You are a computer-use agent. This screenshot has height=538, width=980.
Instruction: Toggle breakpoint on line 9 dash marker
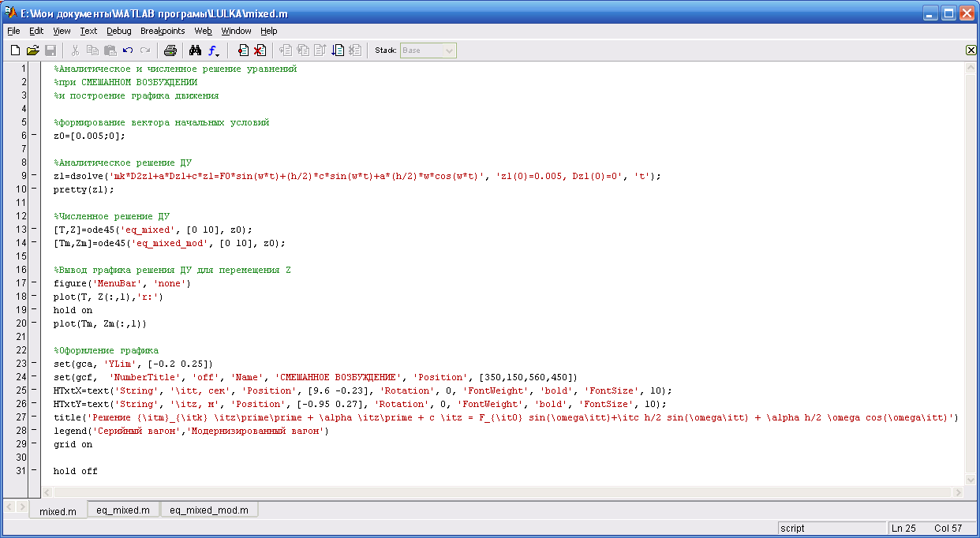[34, 176]
